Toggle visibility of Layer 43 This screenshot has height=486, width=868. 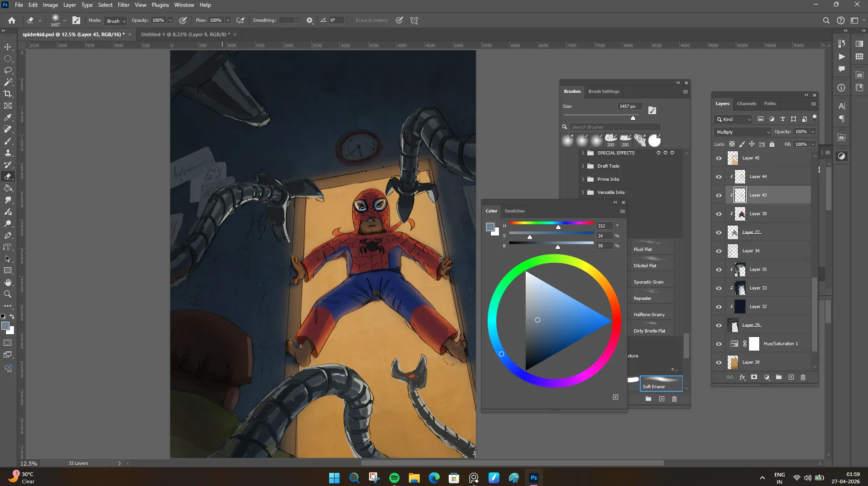[x=719, y=195]
